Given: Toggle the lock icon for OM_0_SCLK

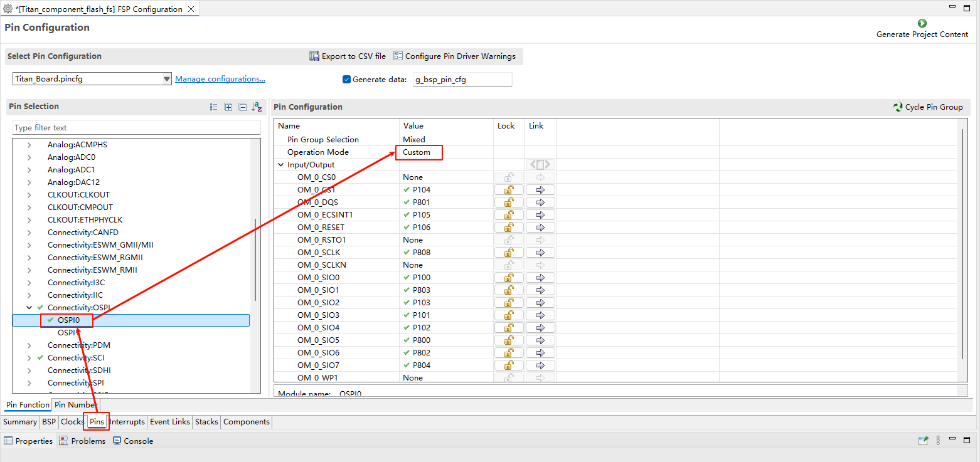Looking at the screenshot, I should click(x=509, y=253).
